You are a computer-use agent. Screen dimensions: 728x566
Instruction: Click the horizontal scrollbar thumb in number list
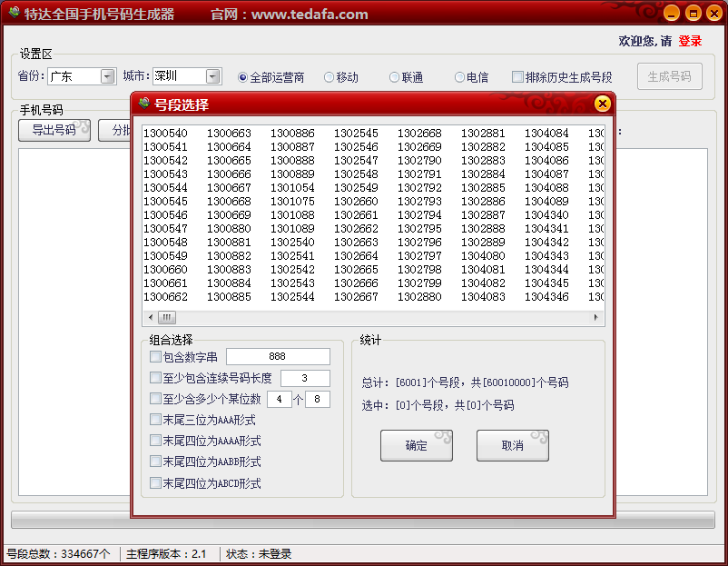(167, 318)
